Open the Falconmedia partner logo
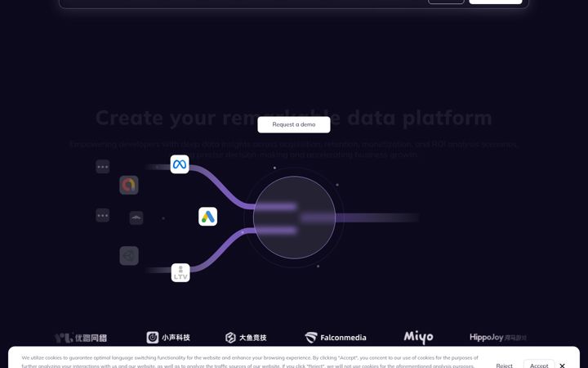The width and height of the screenshot is (588, 368). [x=336, y=337]
